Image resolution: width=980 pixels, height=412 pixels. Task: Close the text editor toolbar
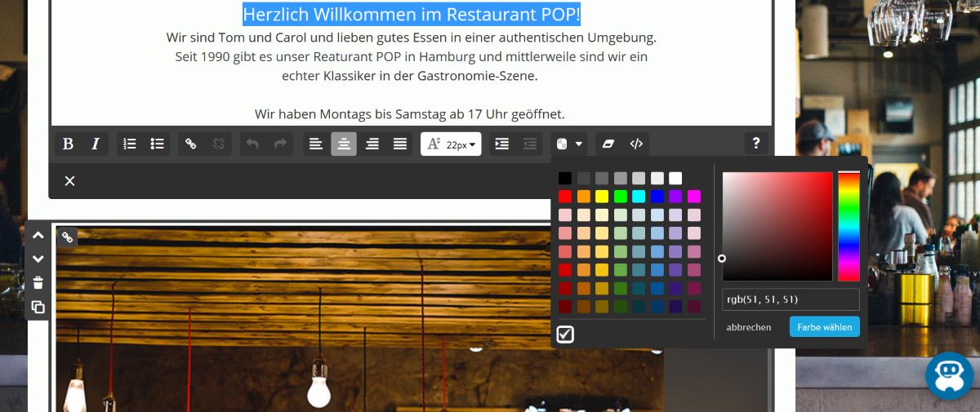69,181
